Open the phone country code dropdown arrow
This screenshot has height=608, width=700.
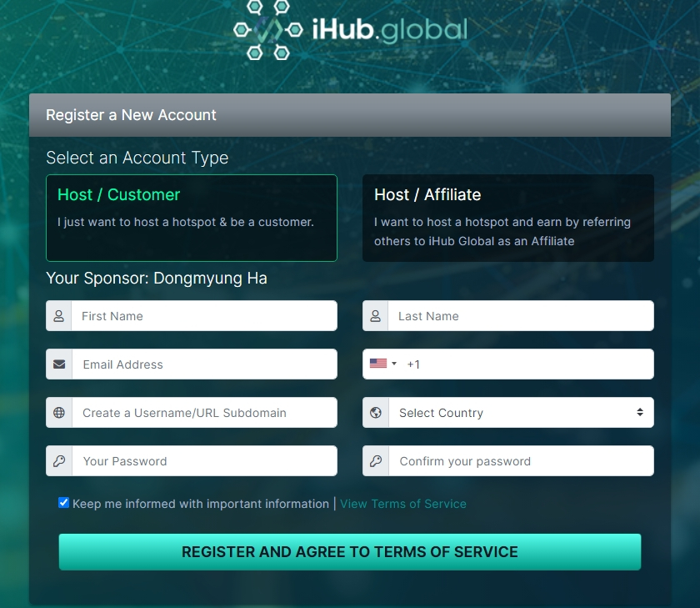coord(393,364)
